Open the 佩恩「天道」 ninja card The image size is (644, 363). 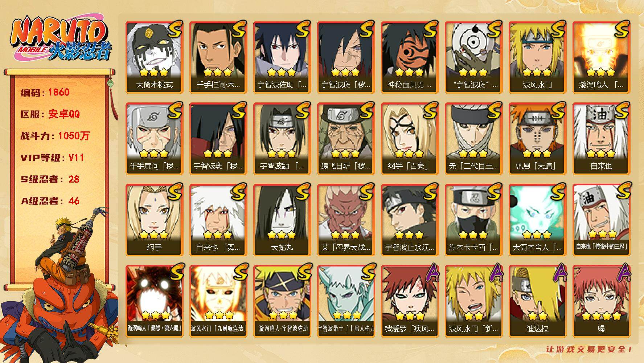pos(537,139)
